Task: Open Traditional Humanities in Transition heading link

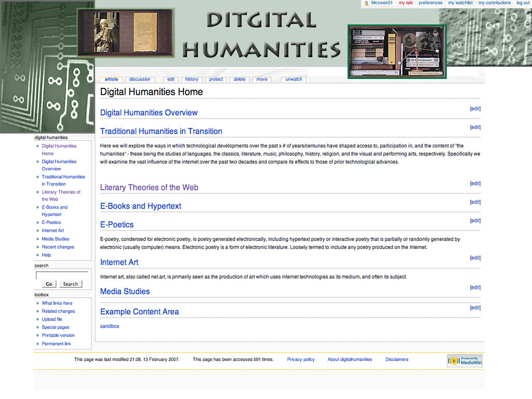Action: click(x=161, y=131)
